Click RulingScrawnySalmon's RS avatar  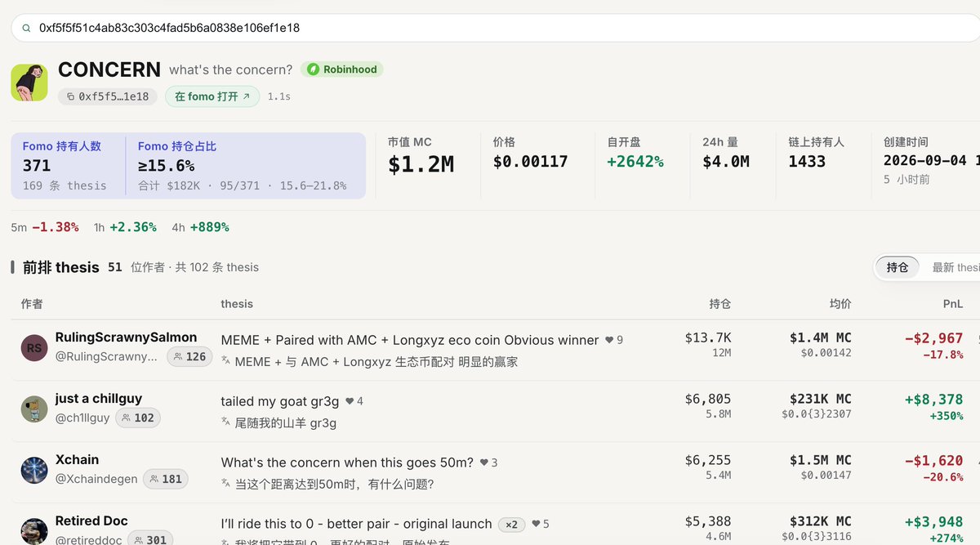[x=34, y=348]
